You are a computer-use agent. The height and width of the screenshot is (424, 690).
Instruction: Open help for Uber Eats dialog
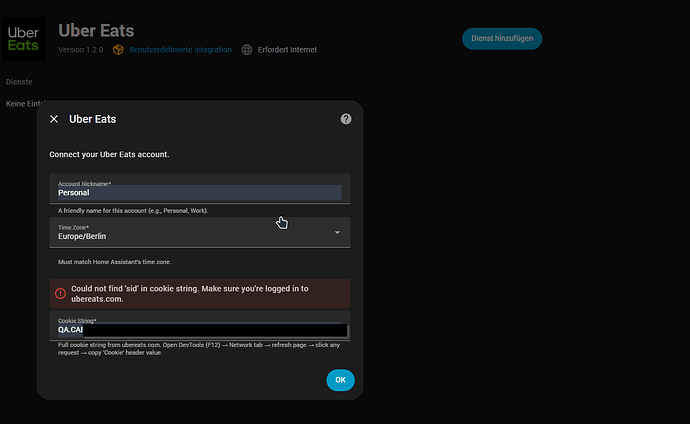point(346,119)
